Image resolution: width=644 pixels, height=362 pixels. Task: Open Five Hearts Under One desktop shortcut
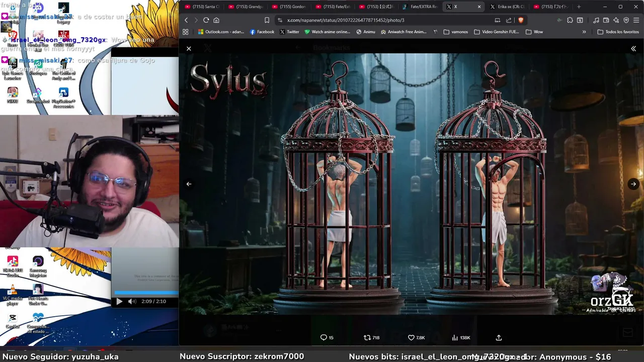(x=38, y=295)
